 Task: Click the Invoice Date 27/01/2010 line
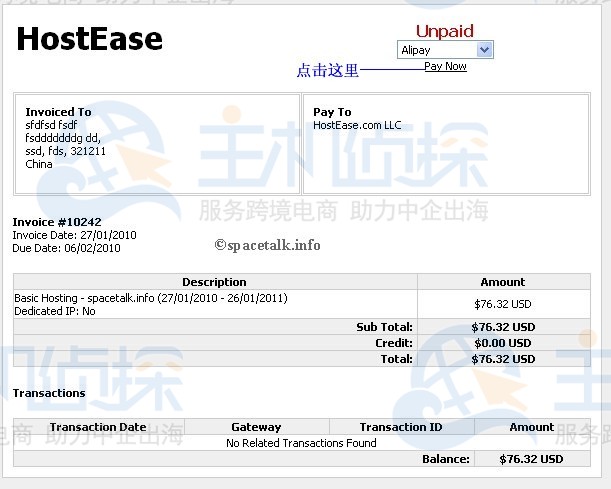point(74,235)
